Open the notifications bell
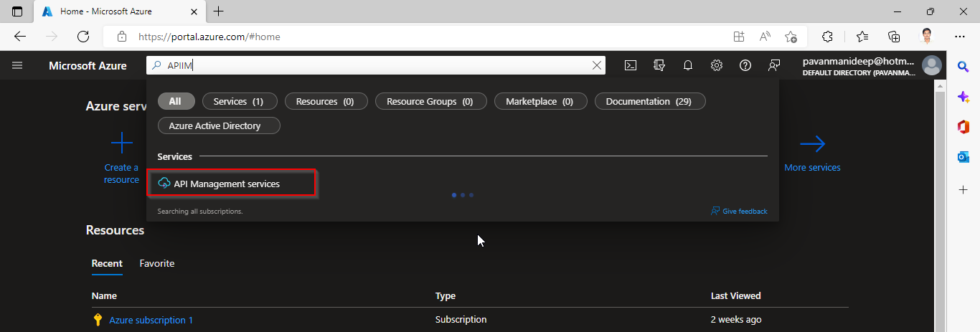Screen dimensions: 980x332 (x=688, y=65)
